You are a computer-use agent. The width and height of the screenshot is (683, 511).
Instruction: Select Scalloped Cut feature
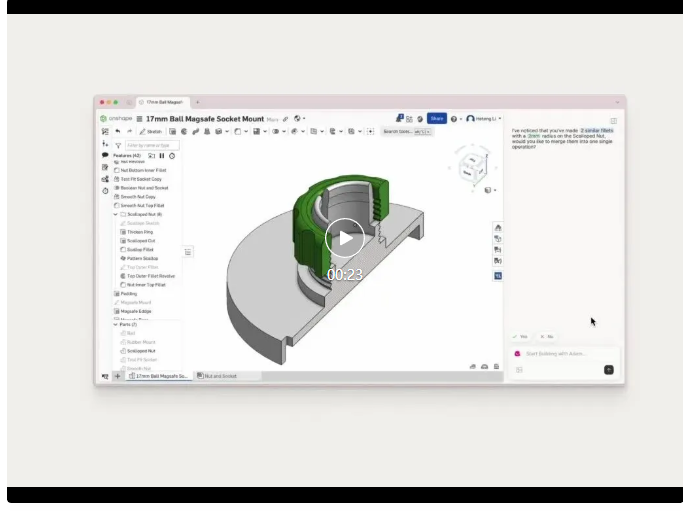pyautogui.click(x=138, y=240)
